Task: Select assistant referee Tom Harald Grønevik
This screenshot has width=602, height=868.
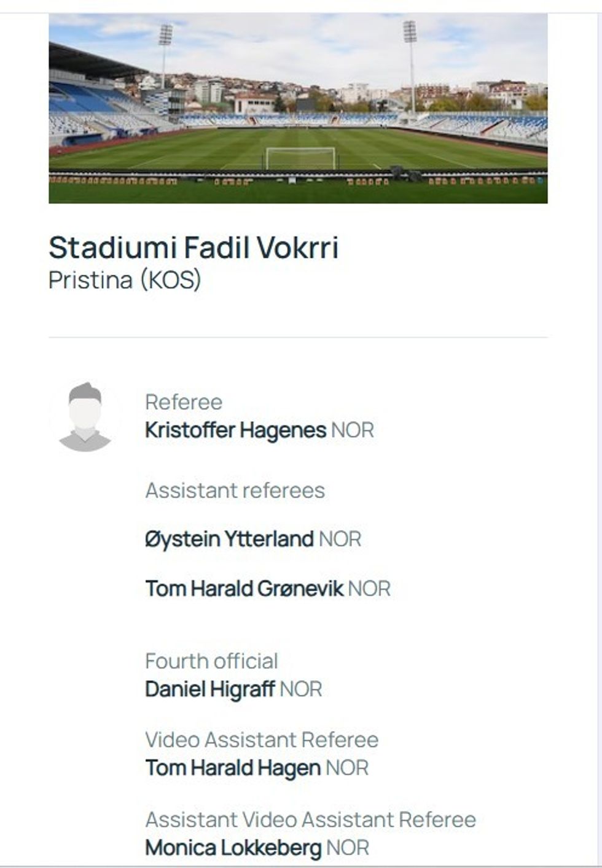Action: [x=244, y=589]
